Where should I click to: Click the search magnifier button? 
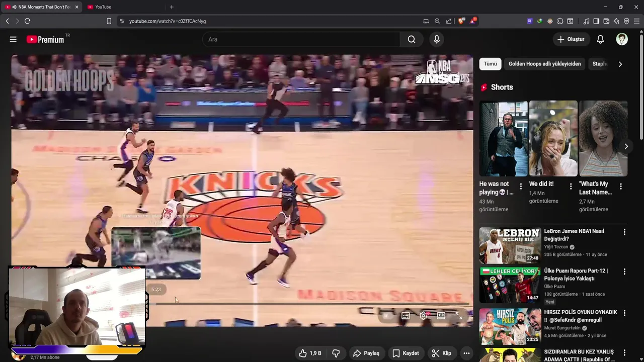coord(412,39)
